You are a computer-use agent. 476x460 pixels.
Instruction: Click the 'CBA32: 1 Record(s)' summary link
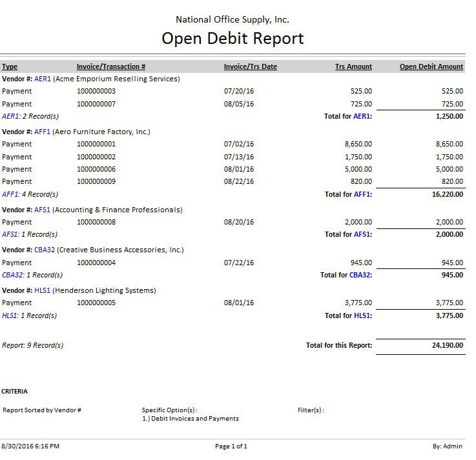click(32, 275)
